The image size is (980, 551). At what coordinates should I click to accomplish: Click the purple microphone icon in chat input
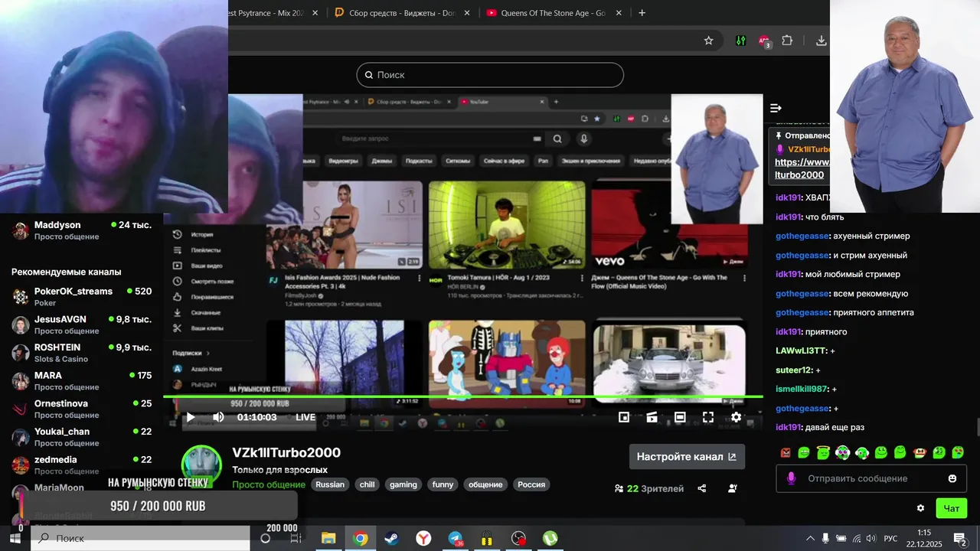click(791, 478)
